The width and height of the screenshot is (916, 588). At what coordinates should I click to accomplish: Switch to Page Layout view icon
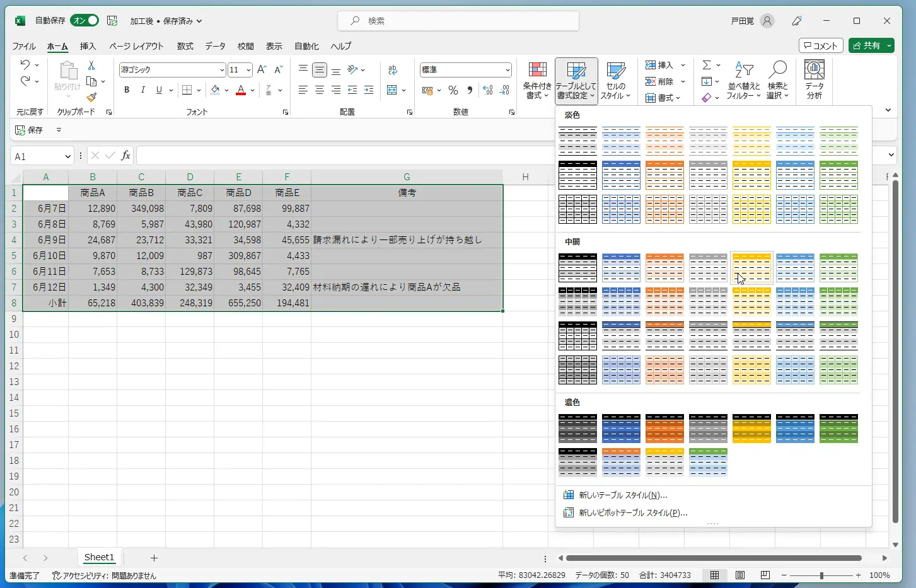pos(740,575)
